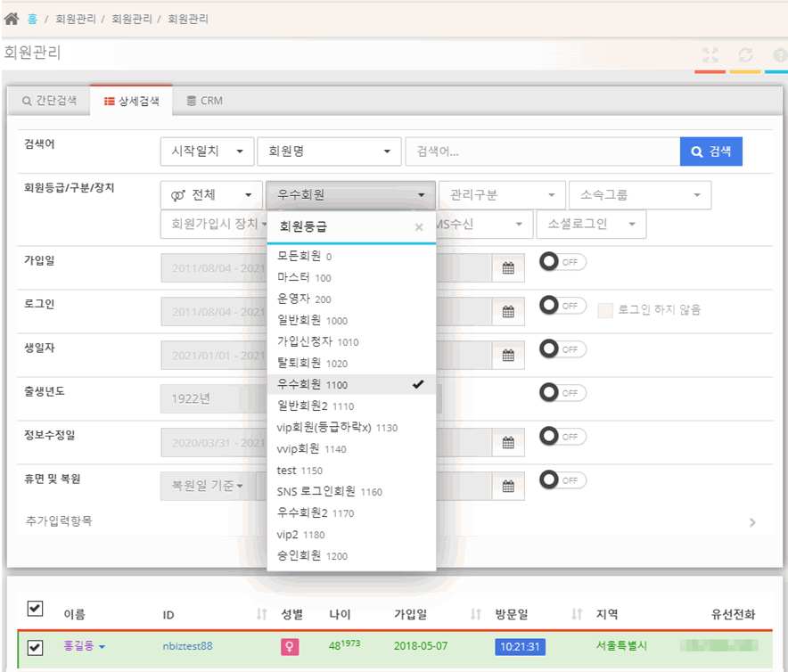Click the refresh icon at top right

[745, 54]
